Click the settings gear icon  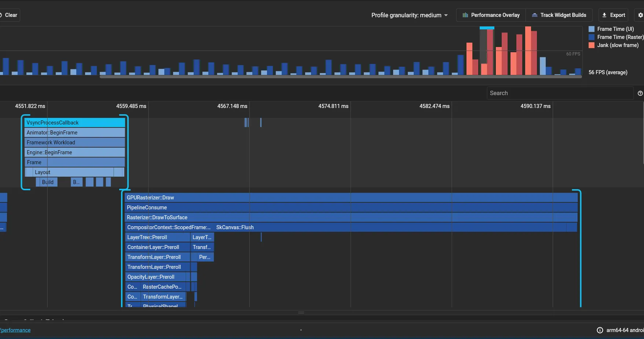pos(640,15)
